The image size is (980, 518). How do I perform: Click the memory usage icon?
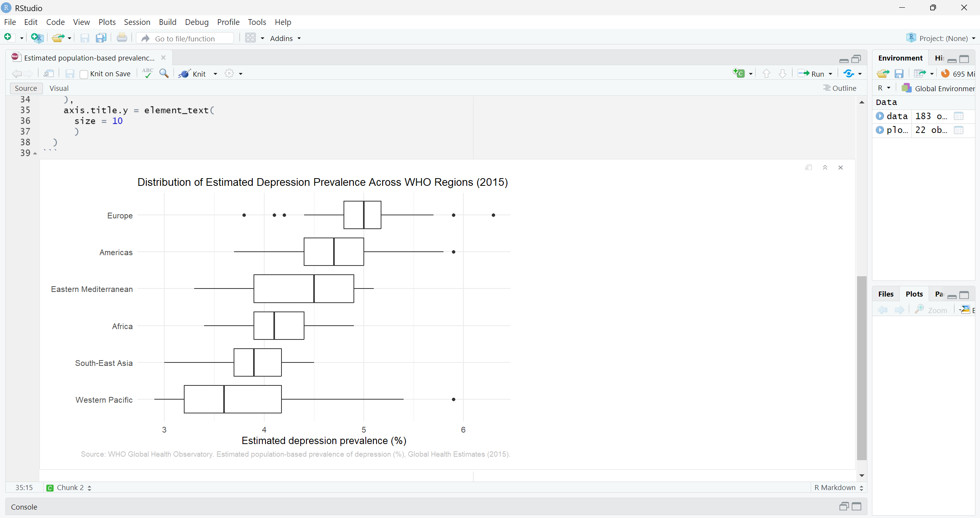coord(945,74)
